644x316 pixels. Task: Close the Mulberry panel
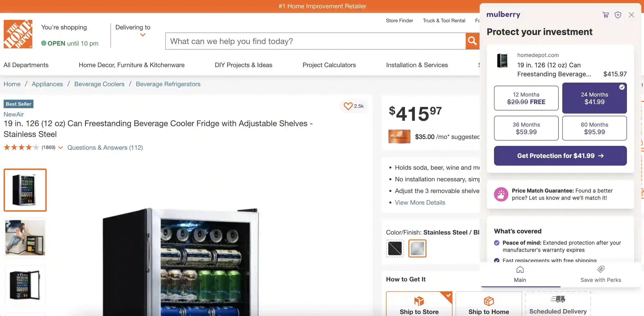pos(631,15)
